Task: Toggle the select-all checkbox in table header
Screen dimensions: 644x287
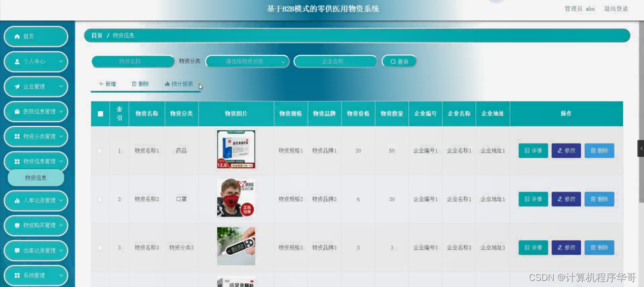Action: [x=100, y=114]
